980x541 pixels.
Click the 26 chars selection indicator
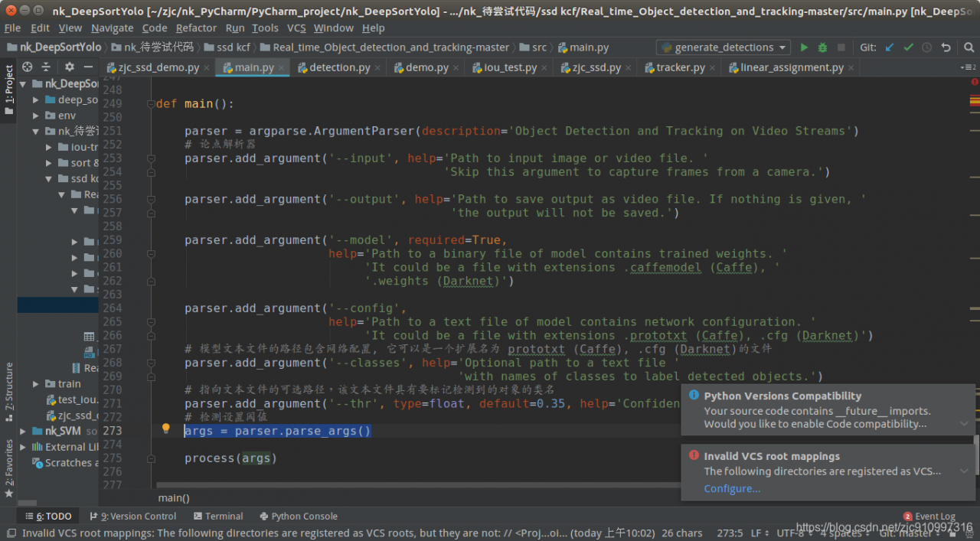682,533
